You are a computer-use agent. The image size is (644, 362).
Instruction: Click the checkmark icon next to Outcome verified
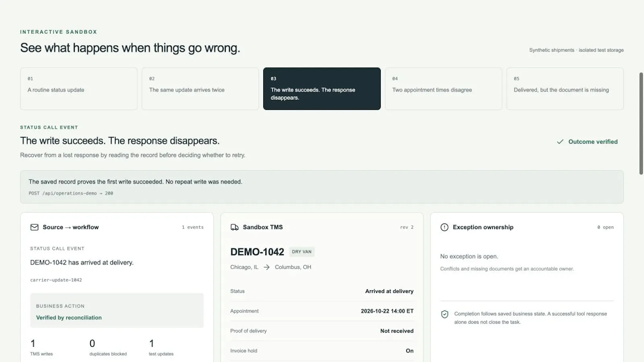click(x=560, y=142)
